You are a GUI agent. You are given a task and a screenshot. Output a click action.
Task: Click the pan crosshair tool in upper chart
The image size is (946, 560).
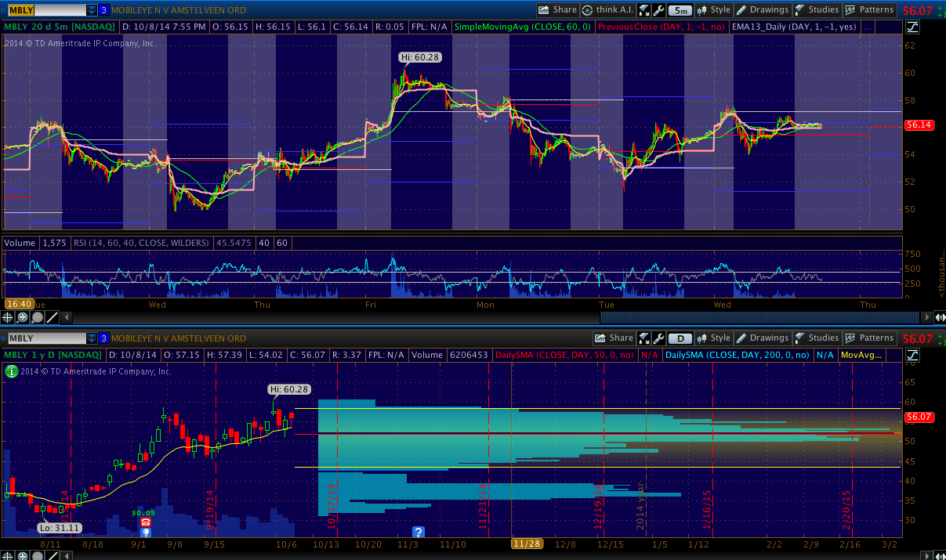[x=8, y=317]
